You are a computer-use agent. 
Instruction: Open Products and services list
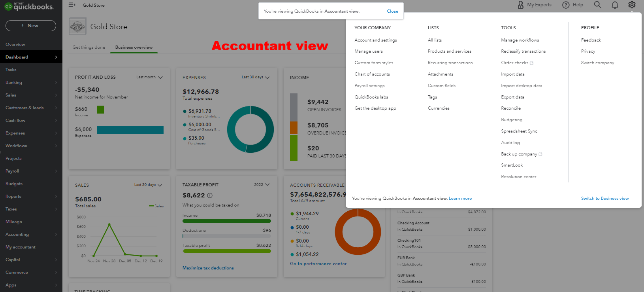click(x=450, y=51)
